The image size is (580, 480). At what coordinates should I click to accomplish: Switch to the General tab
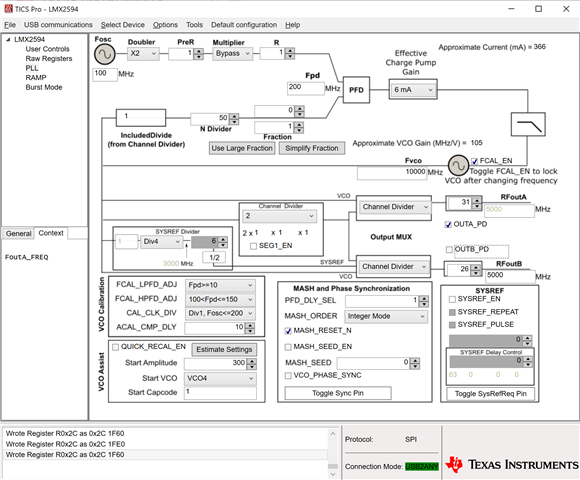coord(18,234)
